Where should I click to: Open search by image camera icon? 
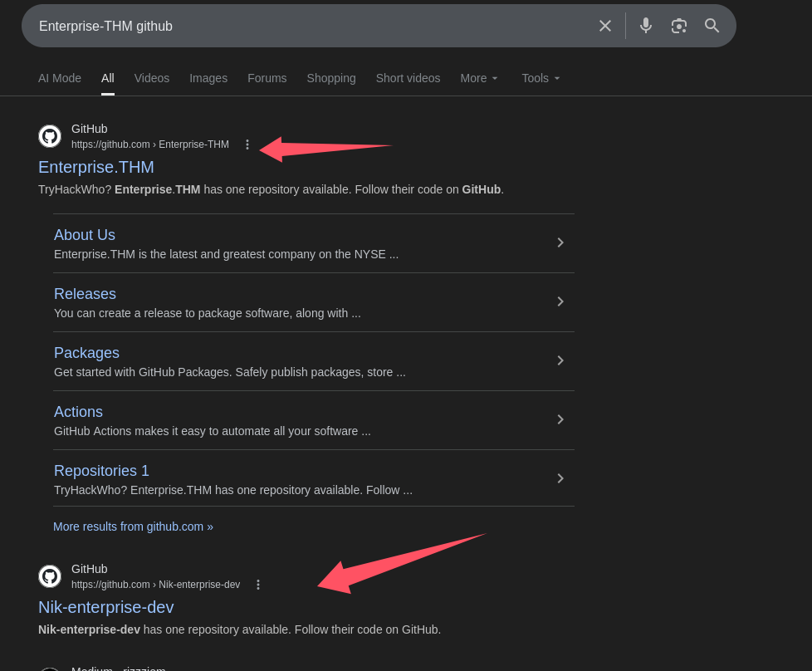tap(678, 26)
